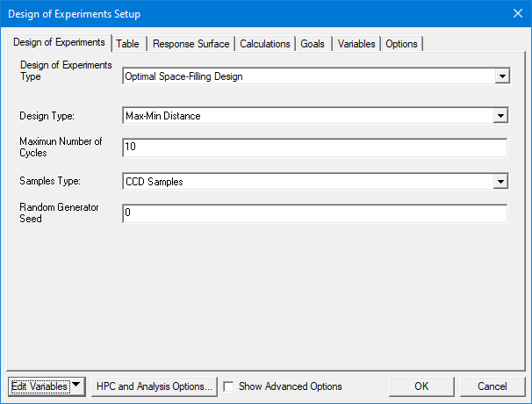Open the Variables tab
The width and height of the screenshot is (532, 404).
click(356, 44)
